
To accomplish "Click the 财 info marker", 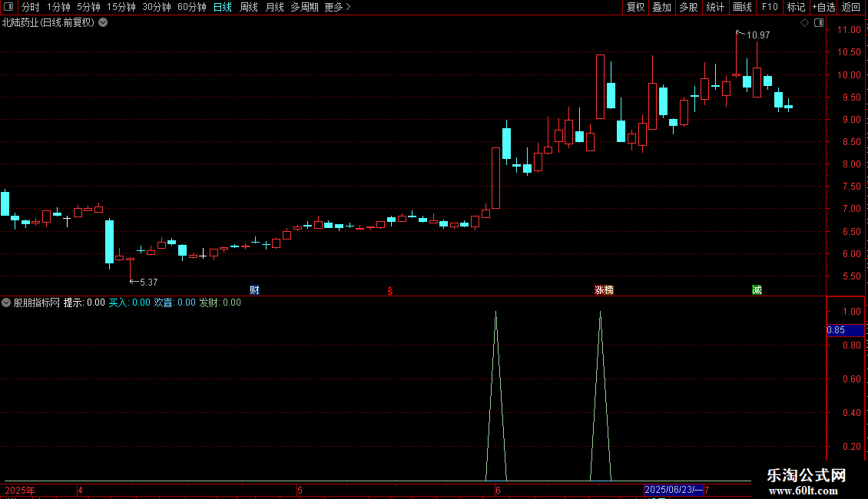I will click(x=255, y=290).
